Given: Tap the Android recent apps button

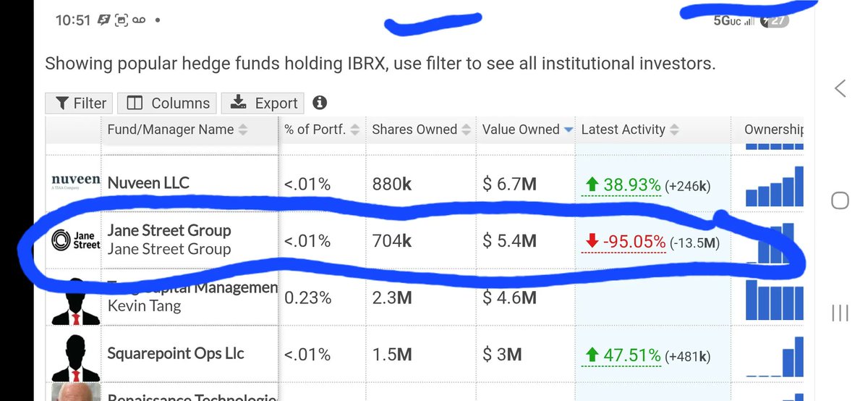Looking at the screenshot, I should 840,313.
